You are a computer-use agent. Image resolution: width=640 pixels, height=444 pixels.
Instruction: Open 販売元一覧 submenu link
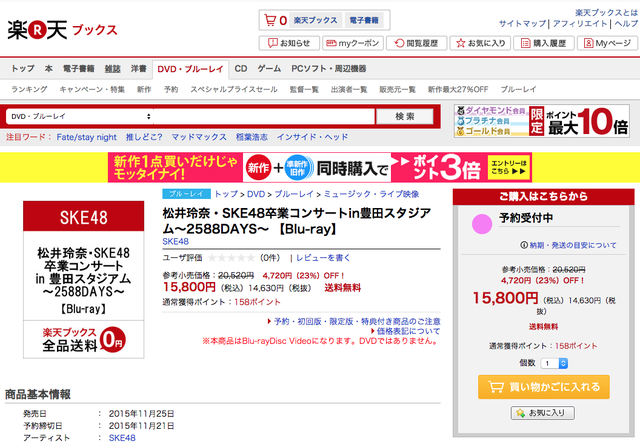397,89
